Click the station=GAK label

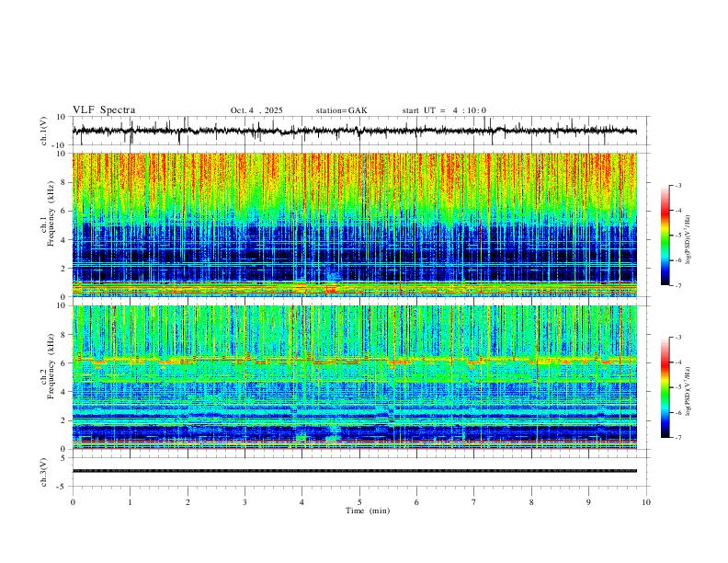point(341,110)
